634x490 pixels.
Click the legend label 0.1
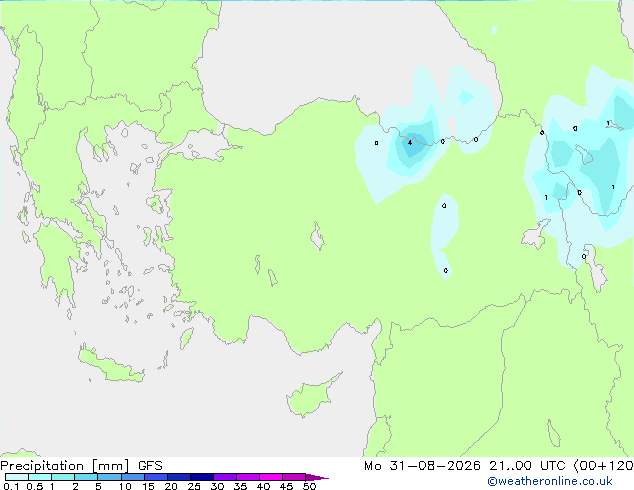coord(11,486)
